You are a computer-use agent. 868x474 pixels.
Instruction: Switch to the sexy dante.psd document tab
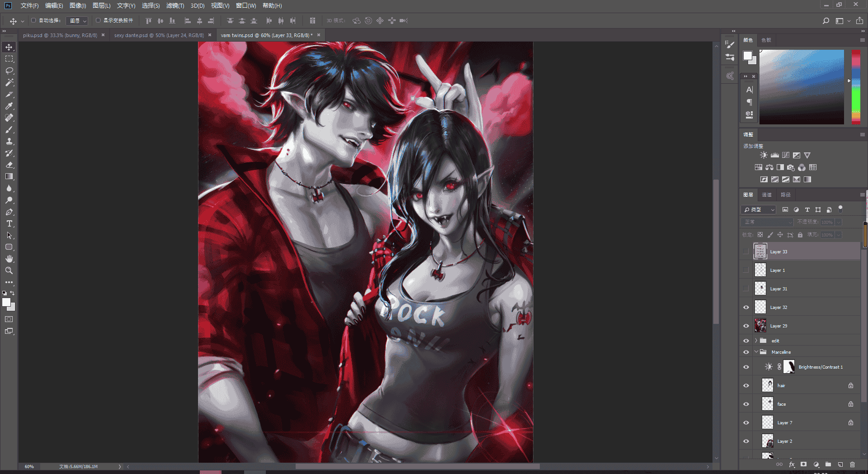point(159,35)
